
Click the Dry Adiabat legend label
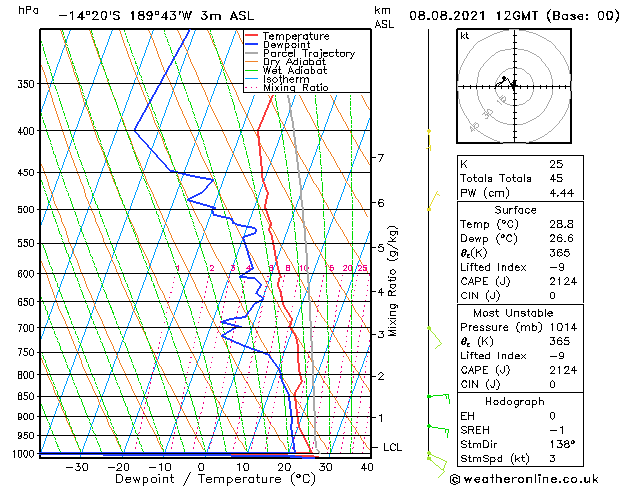pos(294,62)
